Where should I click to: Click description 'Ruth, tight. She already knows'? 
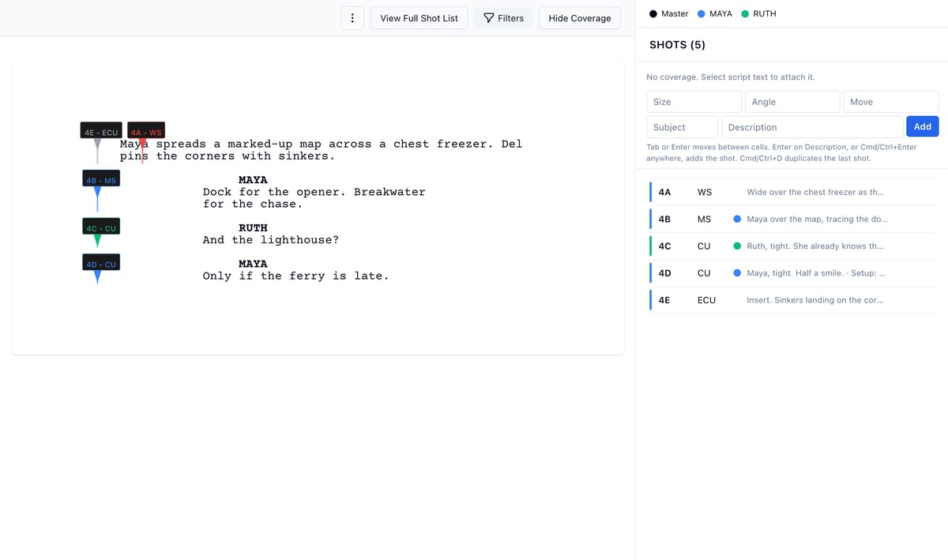815,246
